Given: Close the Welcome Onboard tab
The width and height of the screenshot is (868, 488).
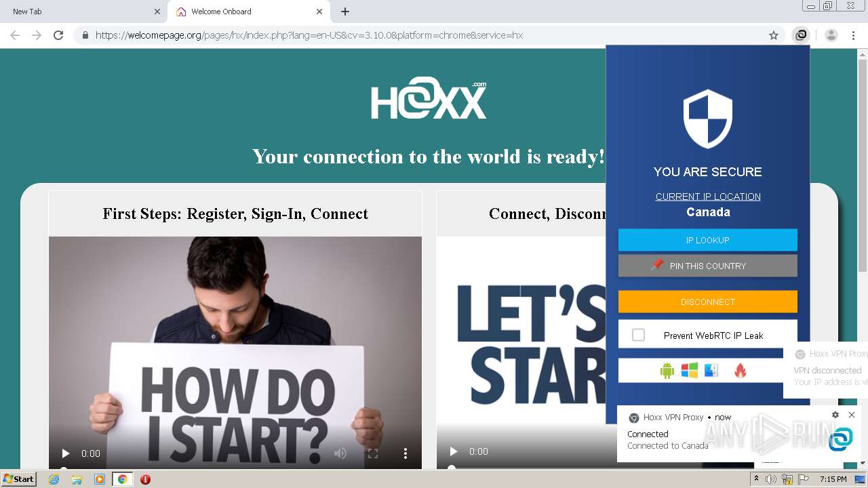Looking at the screenshot, I should [319, 12].
